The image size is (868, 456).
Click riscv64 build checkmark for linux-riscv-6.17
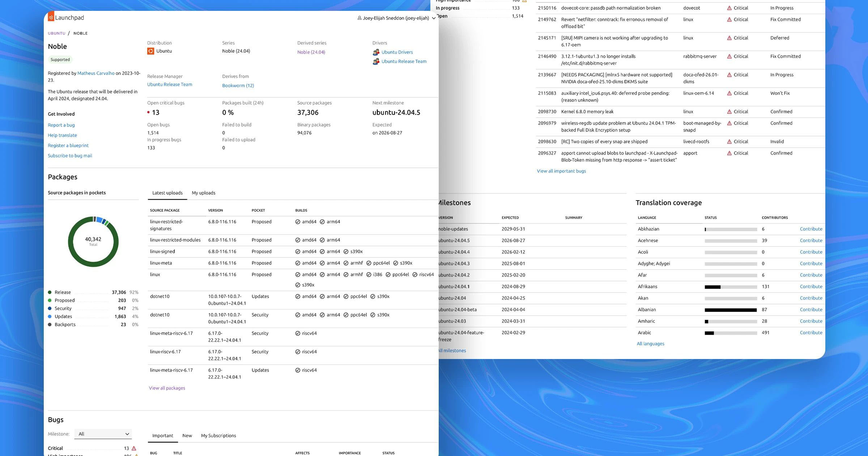298,352
